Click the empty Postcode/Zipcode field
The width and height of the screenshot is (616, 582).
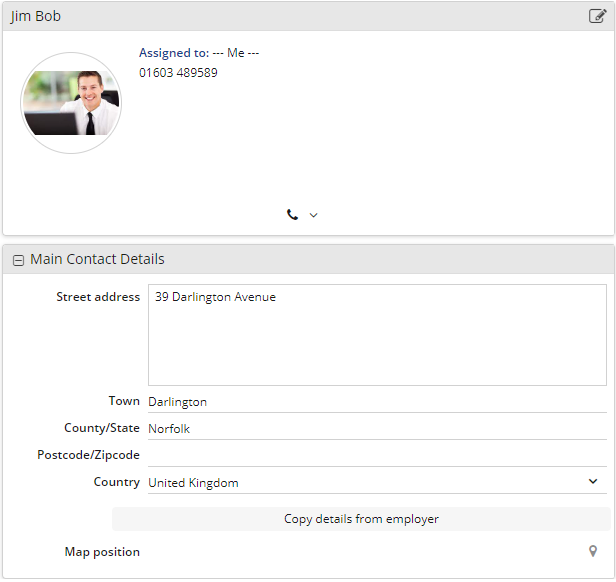coord(377,455)
